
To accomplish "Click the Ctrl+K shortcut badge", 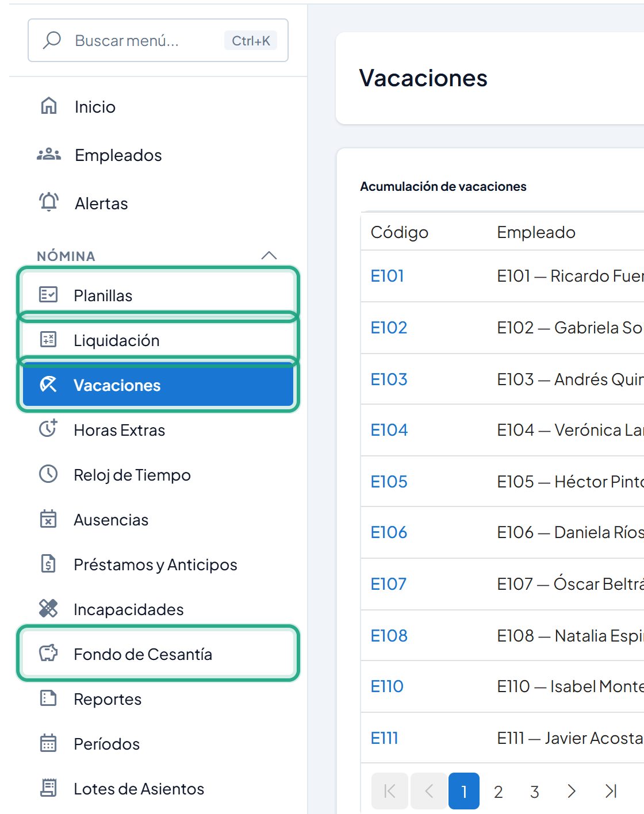I will (251, 40).
